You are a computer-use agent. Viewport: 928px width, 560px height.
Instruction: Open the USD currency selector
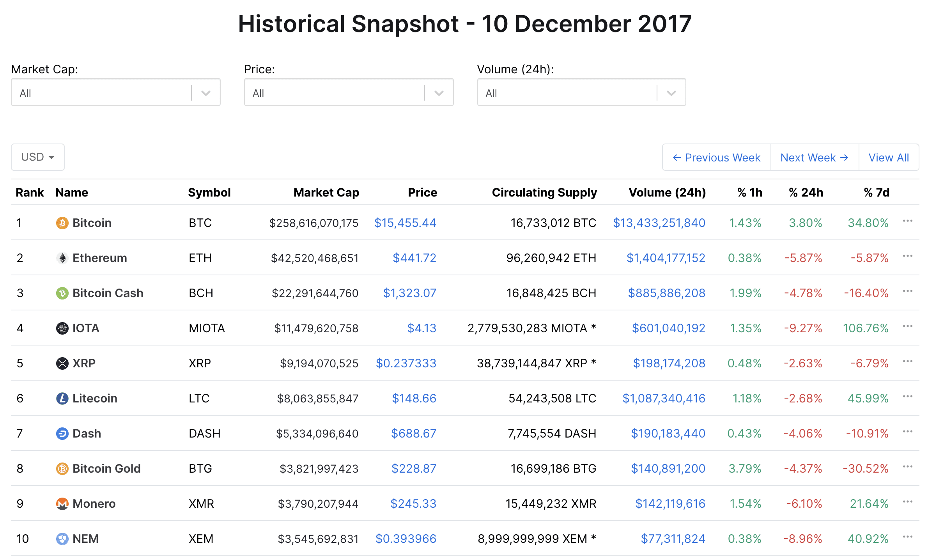(x=38, y=157)
